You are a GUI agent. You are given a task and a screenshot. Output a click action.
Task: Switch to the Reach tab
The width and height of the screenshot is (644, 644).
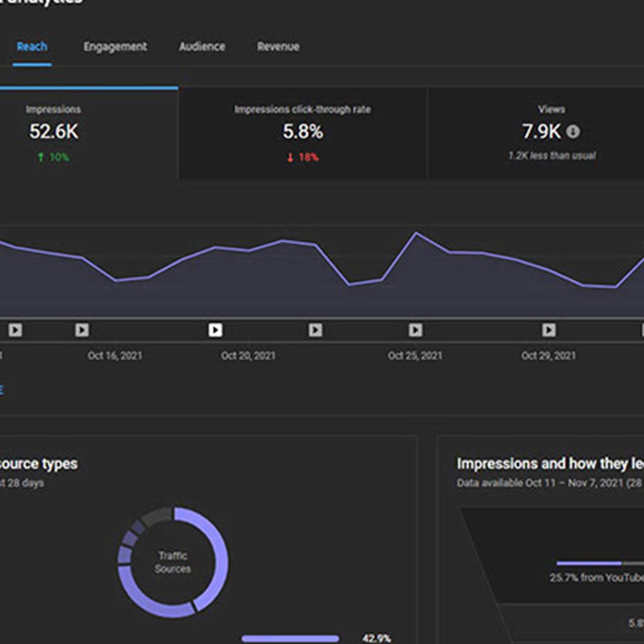coord(32,47)
